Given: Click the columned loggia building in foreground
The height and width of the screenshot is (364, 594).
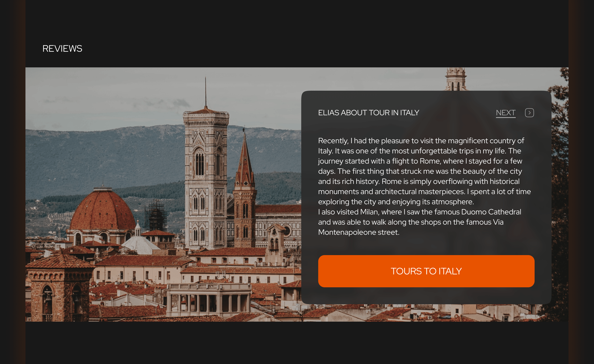Looking at the screenshot, I should (x=209, y=301).
